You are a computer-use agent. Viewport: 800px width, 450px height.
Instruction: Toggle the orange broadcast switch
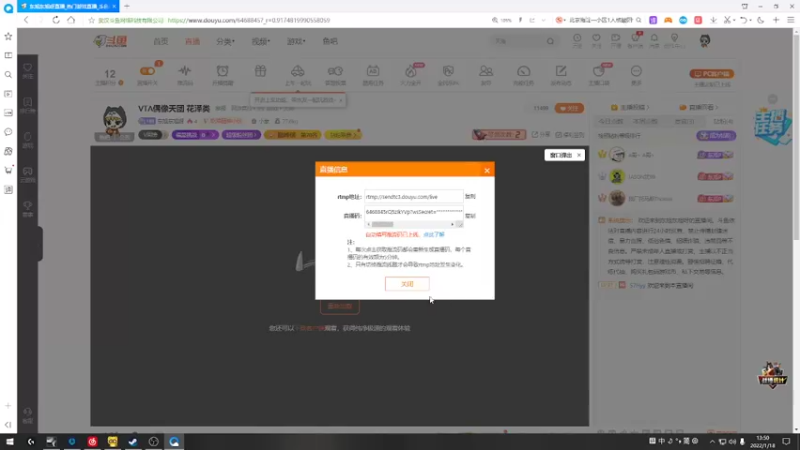click(x=147, y=71)
